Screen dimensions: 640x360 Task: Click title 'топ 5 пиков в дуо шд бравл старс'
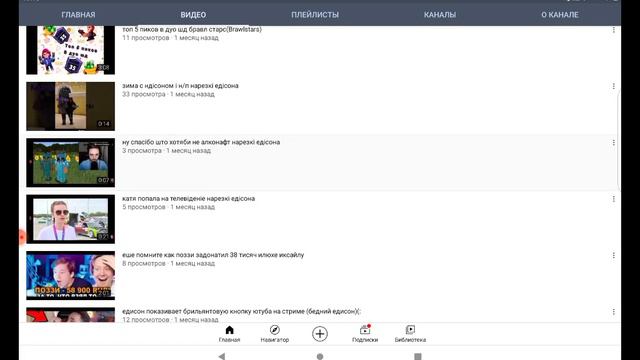pyautogui.click(x=192, y=29)
